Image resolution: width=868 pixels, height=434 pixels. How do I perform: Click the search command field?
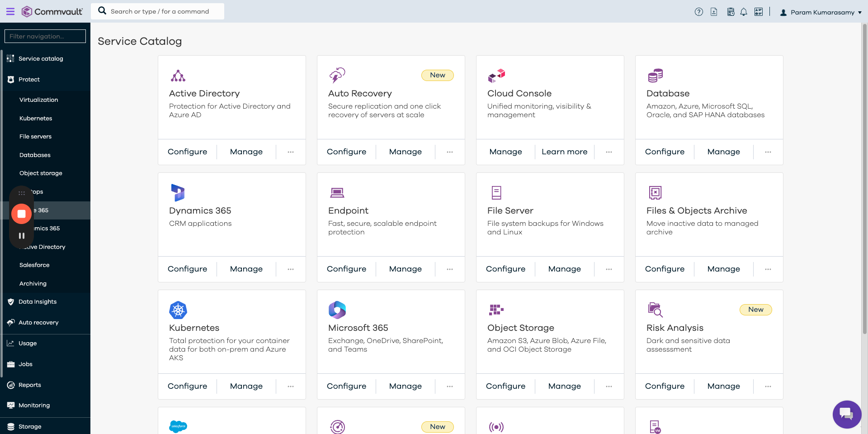click(x=157, y=11)
